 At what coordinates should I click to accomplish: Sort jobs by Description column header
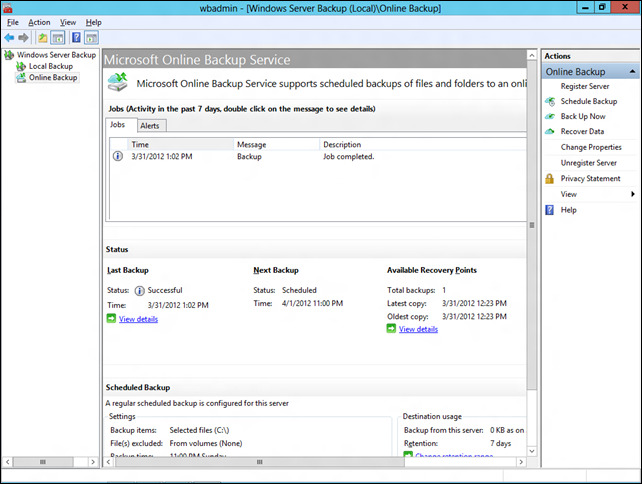[x=423, y=145]
